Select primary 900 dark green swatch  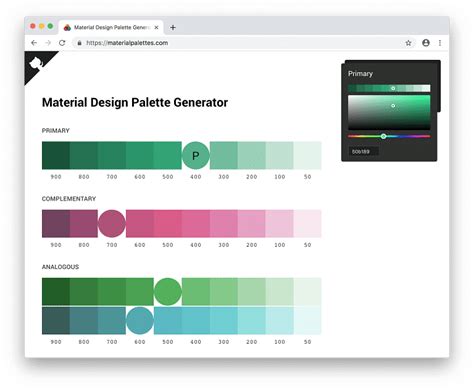coord(56,155)
